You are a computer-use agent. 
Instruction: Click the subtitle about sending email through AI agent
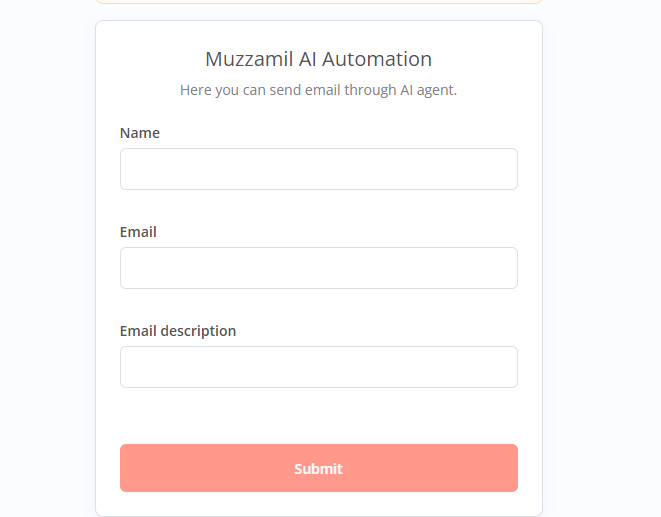(318, 90)
